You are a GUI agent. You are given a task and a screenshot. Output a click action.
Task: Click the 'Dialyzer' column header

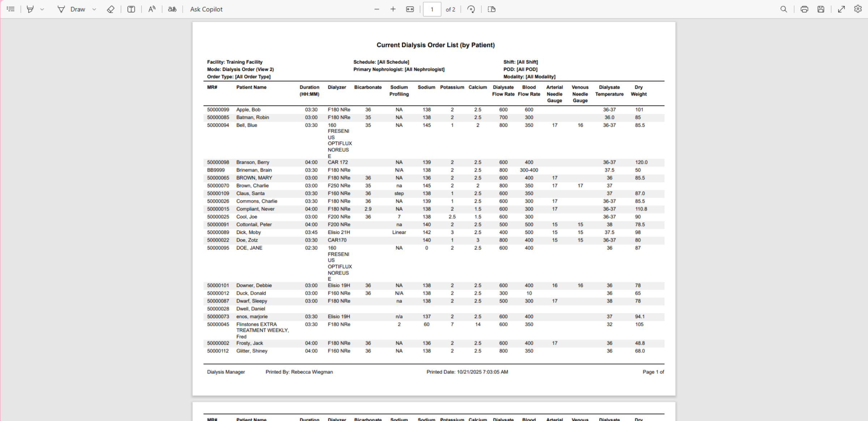(x=337, y=87)
